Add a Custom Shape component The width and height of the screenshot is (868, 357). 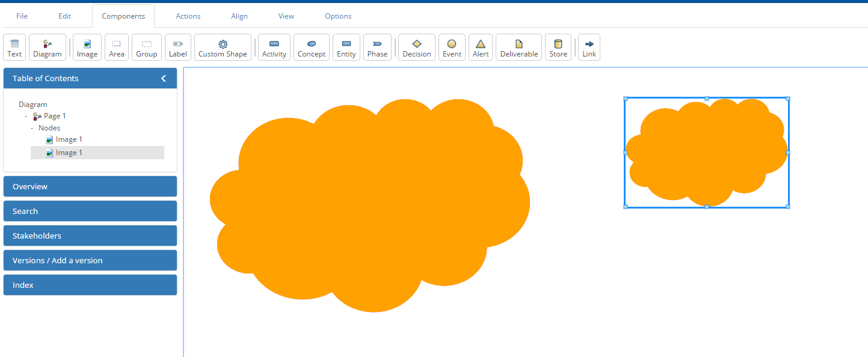click(x=223, y=47)
